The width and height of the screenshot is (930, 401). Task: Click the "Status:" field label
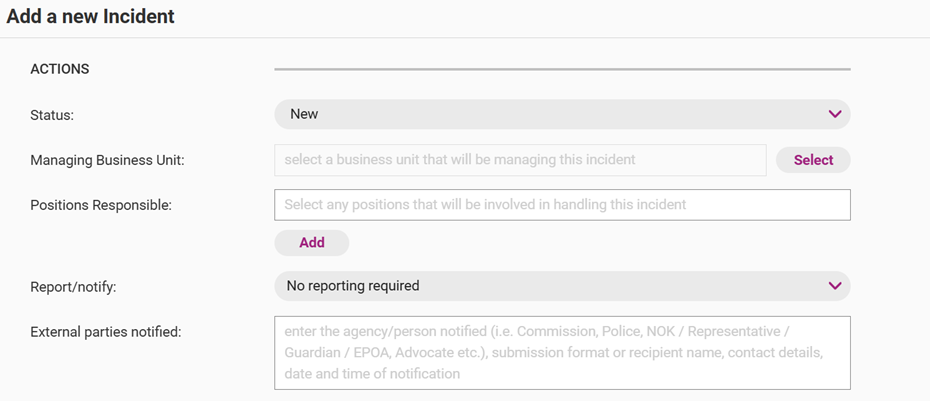[x=52, y=115]
